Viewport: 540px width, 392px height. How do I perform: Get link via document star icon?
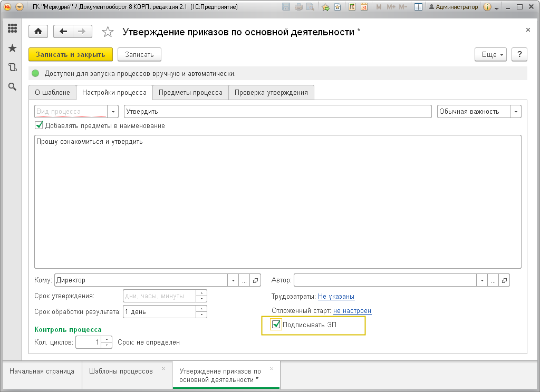pyautogui.click(x=337, y=6)
